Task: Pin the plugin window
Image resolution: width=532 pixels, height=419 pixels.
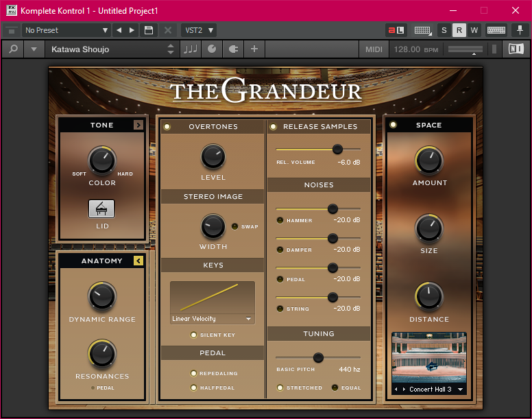Action: coord(520,30)
